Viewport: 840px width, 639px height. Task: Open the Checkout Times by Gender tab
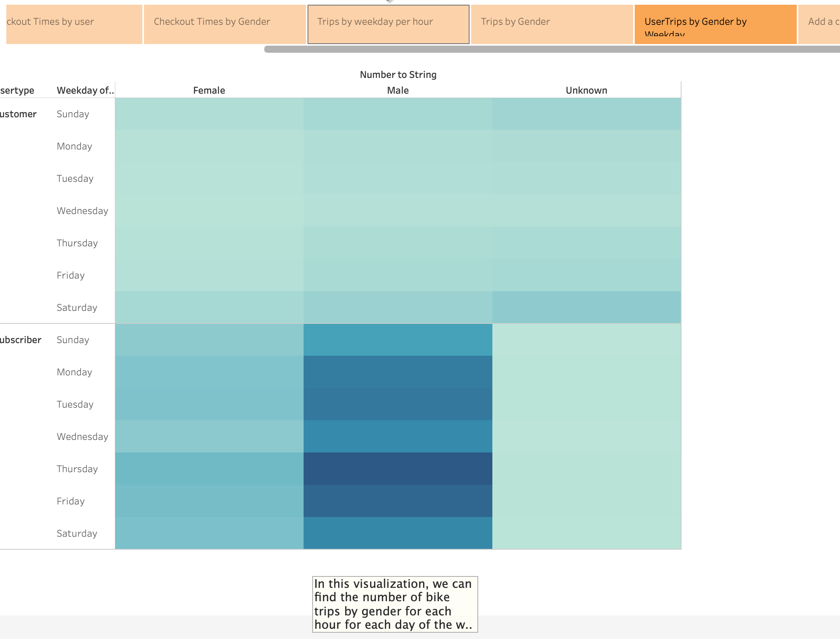225,24
